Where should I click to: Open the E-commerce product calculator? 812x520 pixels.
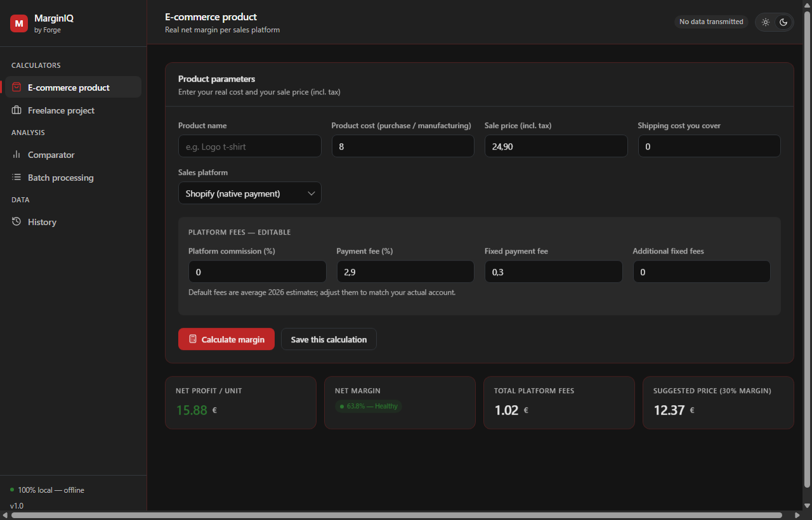pos(73,88)
